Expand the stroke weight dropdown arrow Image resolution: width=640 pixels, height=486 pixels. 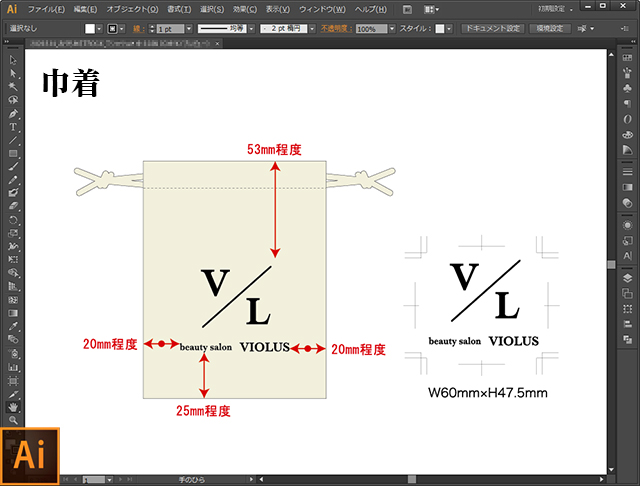[189, 29]
